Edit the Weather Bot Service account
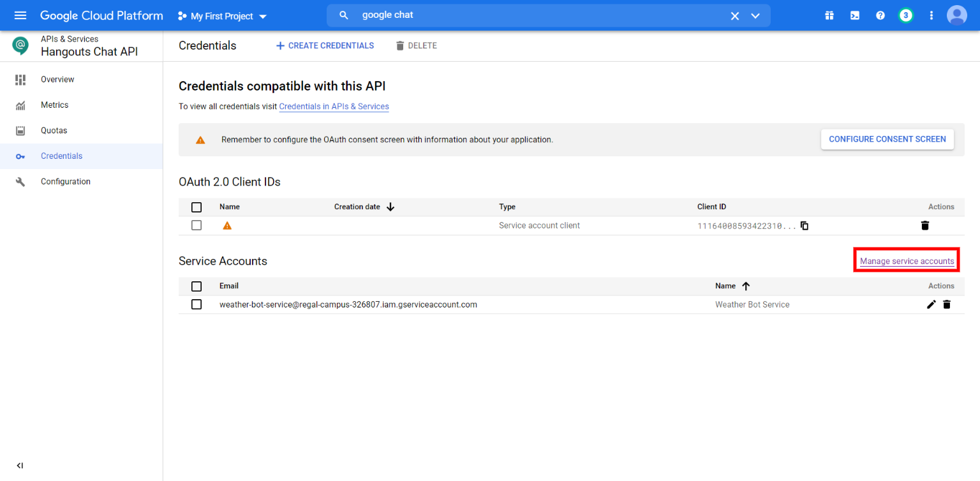This screenshot has height=481, width=980. tap(931, 304)
